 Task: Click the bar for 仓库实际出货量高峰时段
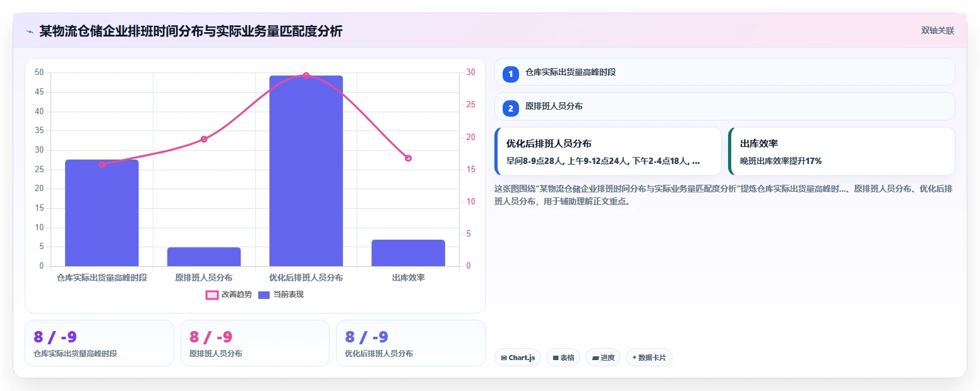coord(102,213)
